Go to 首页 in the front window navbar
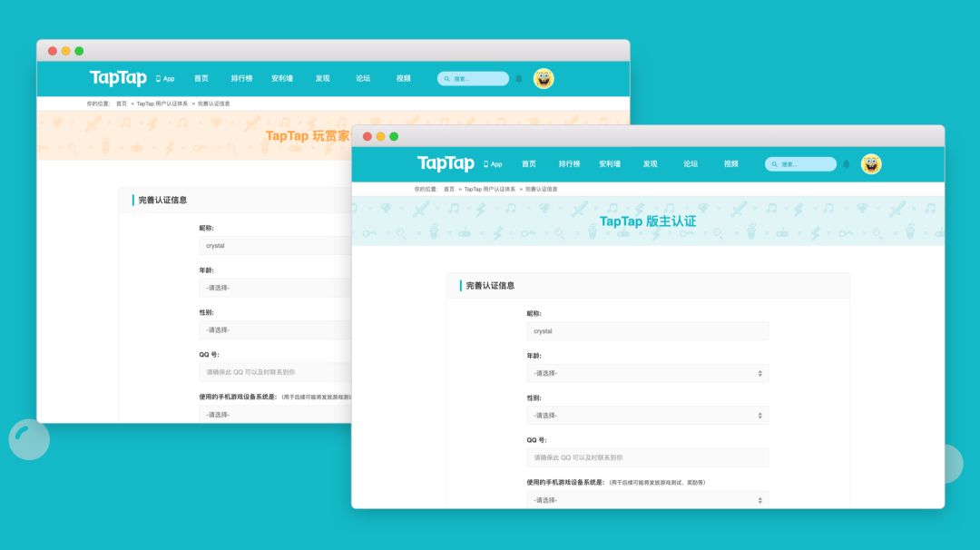The height and width of the screenshot is (550, 980). [529, 163]
